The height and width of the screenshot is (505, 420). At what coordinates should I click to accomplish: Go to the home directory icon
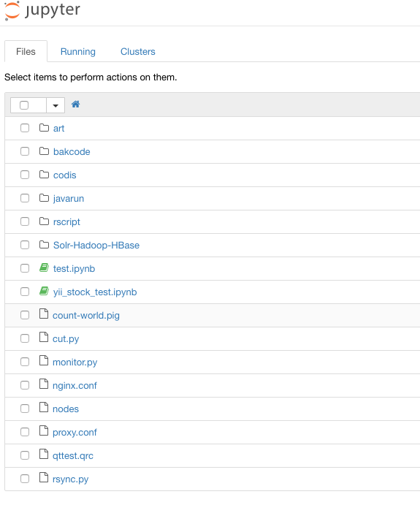click(76, 105)
